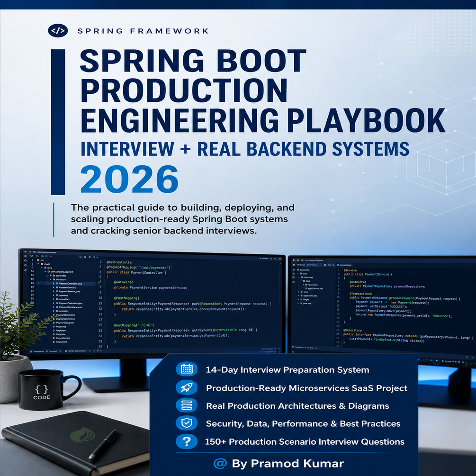Click the @Repository annotation on right monitor
The width and height of the screenshot is (476, 476).
(x=352, y=330)
